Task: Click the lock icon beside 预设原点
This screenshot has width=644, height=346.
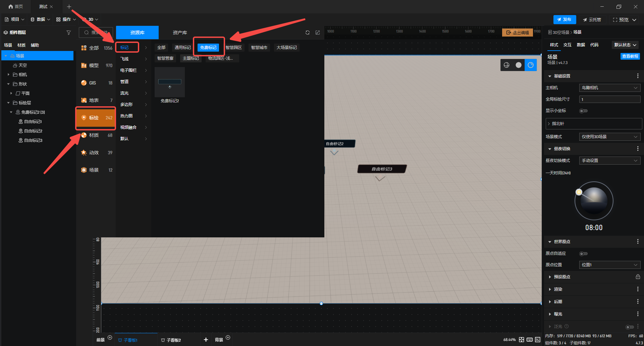Action: tap(638, 277)
